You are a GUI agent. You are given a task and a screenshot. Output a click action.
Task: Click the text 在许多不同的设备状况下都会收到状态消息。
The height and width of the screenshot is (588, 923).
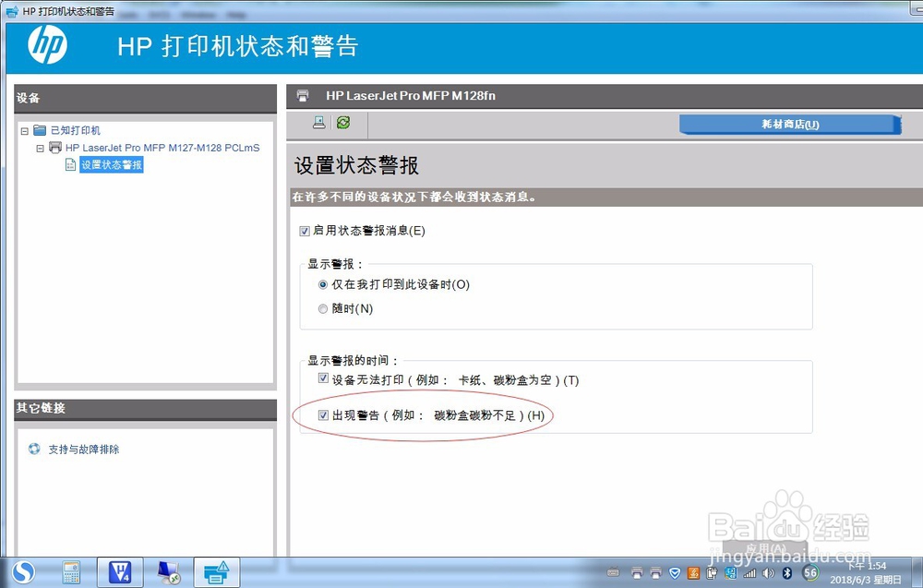(x=414, y=198)
